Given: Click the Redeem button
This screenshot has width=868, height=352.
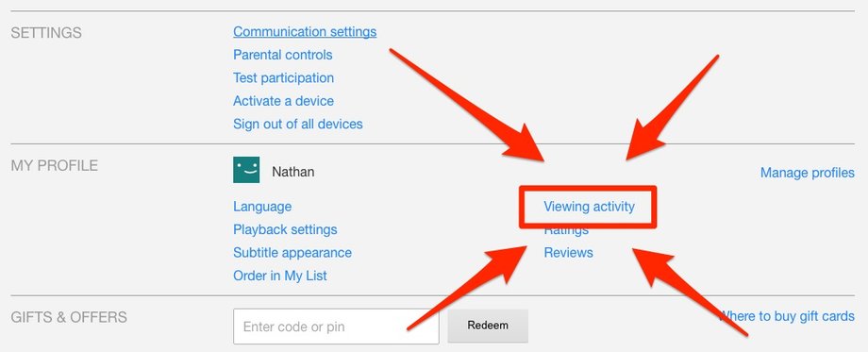Looking at the screenshot, I should pos(488,326).
